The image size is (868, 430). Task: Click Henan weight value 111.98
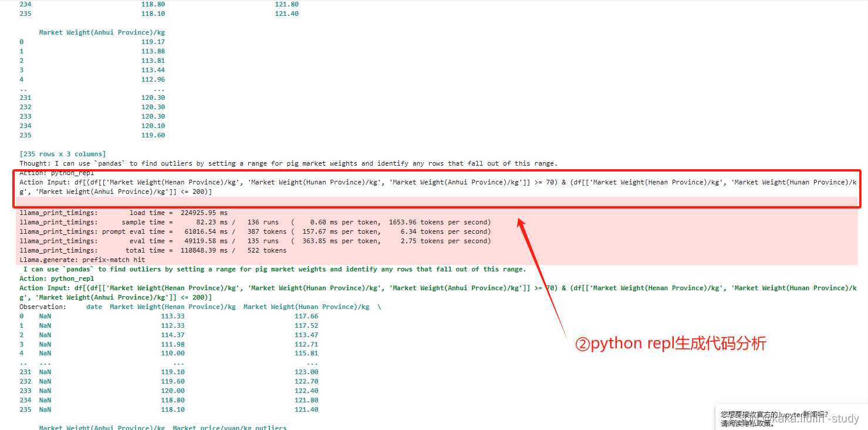(x=173, y=344)
